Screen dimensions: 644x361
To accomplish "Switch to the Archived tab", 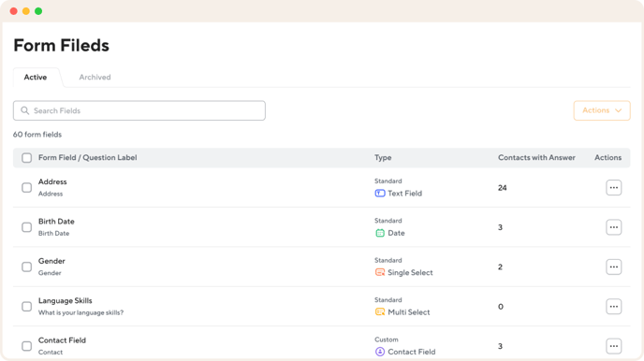I will pyautogui.click(x=95, y=77).
